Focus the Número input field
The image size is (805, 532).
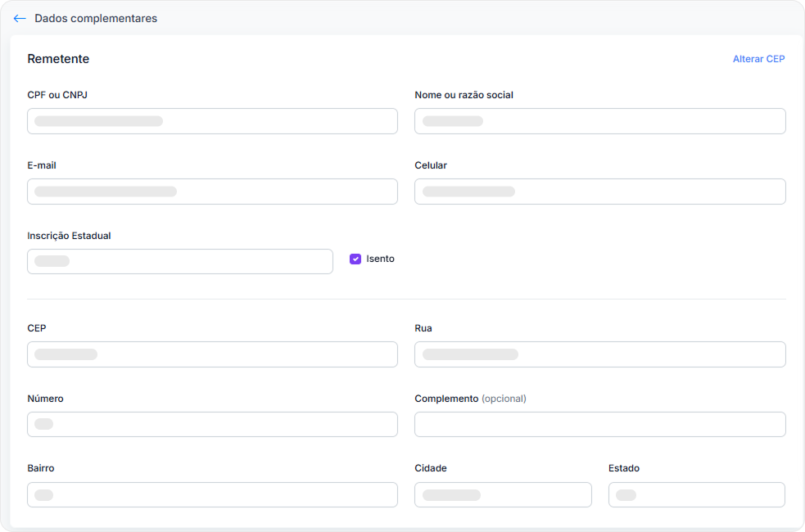point(212,424)
